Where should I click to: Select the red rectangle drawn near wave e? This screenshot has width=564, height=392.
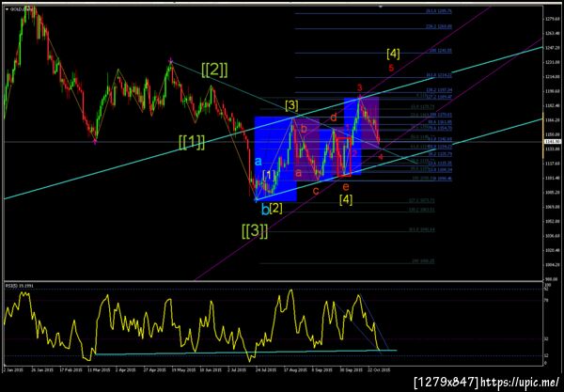344,157
